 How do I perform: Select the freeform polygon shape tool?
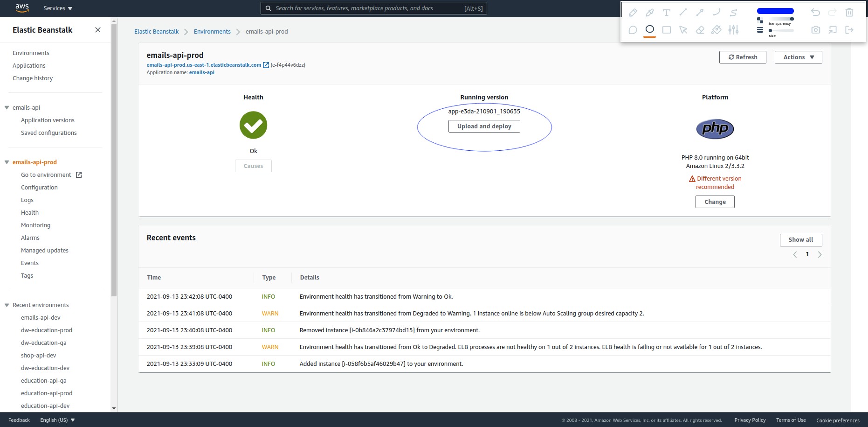point(633,30)
